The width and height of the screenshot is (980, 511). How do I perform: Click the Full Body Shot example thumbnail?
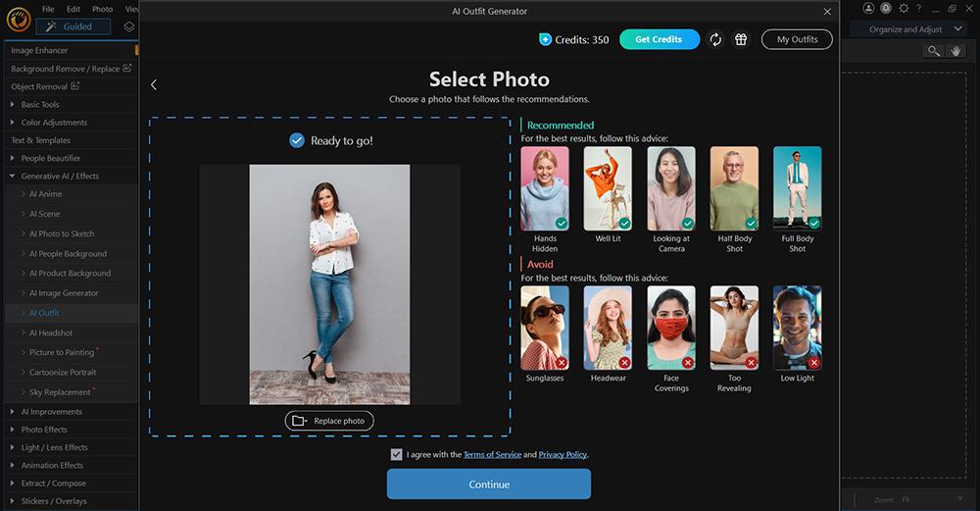click(x=798, y=188)
